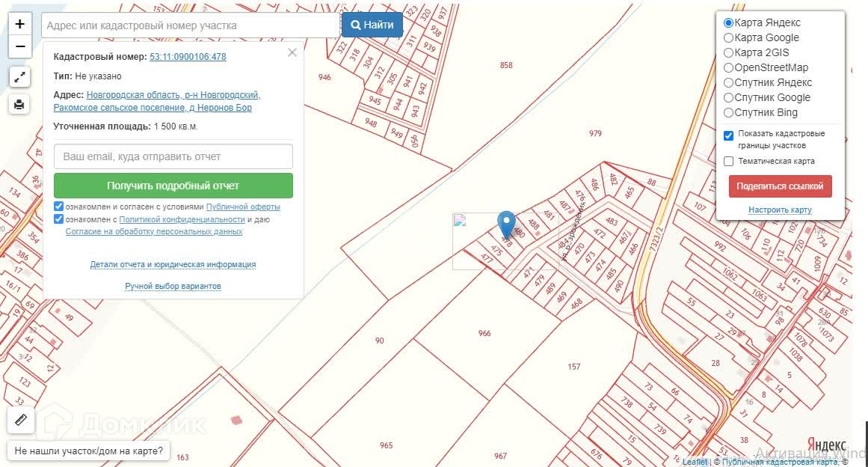Zoom out the map with minus button
The width and height of the screenshot is (868, 467).
tap(20, 47)
